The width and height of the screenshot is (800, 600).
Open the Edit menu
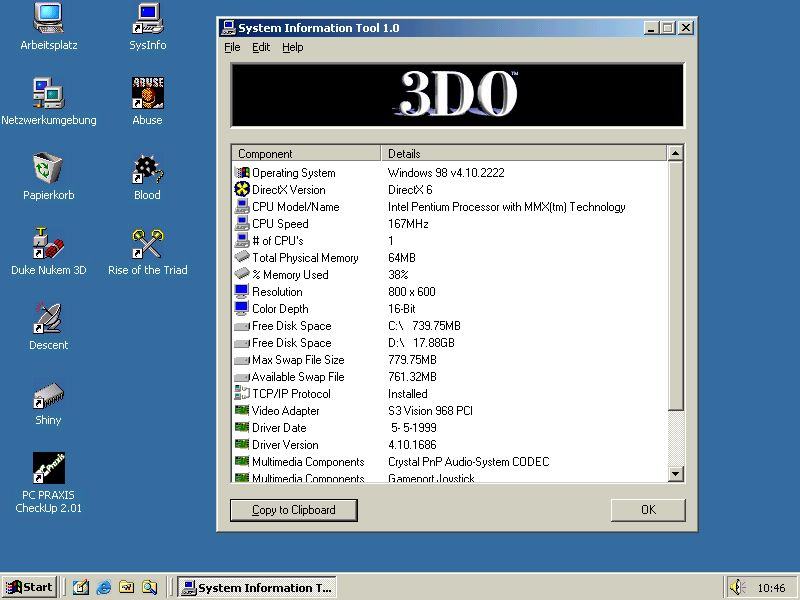point(261,47)
